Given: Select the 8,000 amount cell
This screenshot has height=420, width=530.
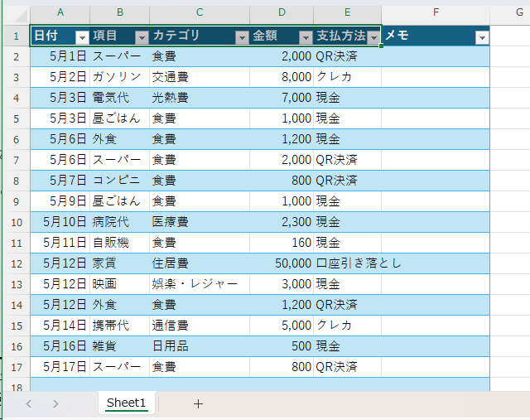Looking at the screenshot, I should coord(282,77).
